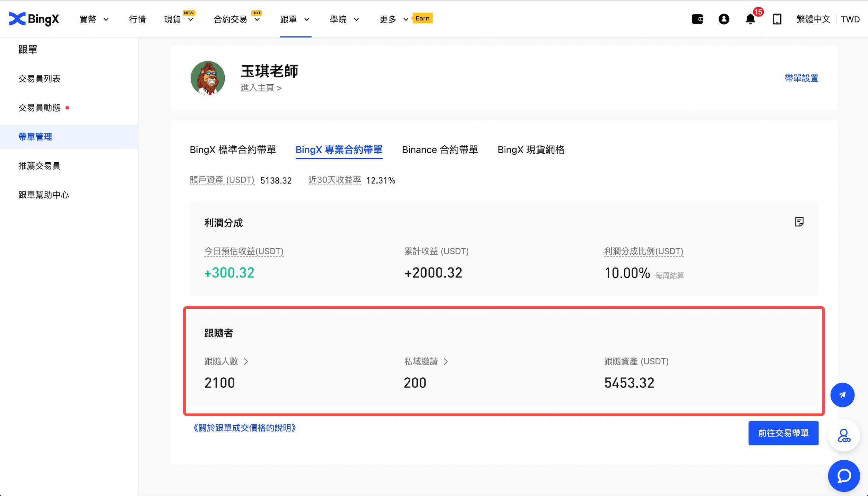Screen dimensions: 868x496
Task: Open the 帶單設置 link
Action: pos(801,78)
